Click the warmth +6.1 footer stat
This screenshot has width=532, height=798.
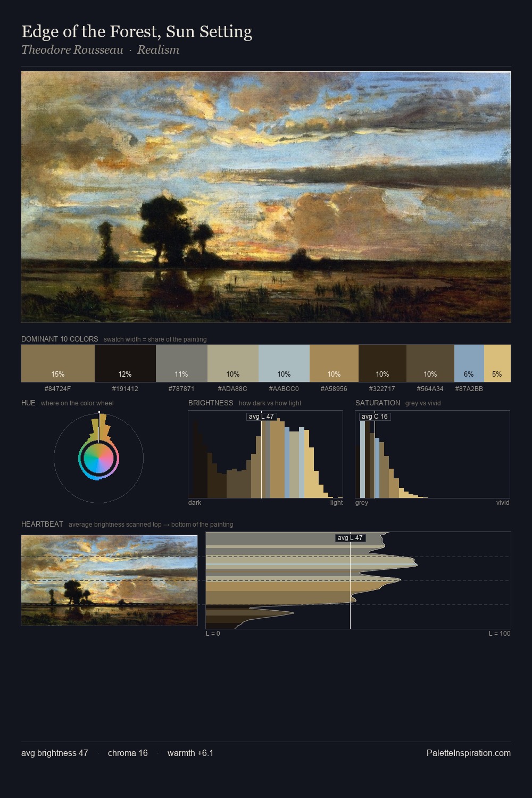pos(190,753)
